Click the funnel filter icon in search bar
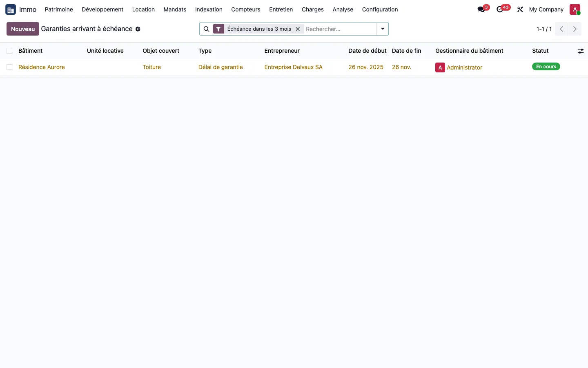588x368 pixels. click(218, 29)
